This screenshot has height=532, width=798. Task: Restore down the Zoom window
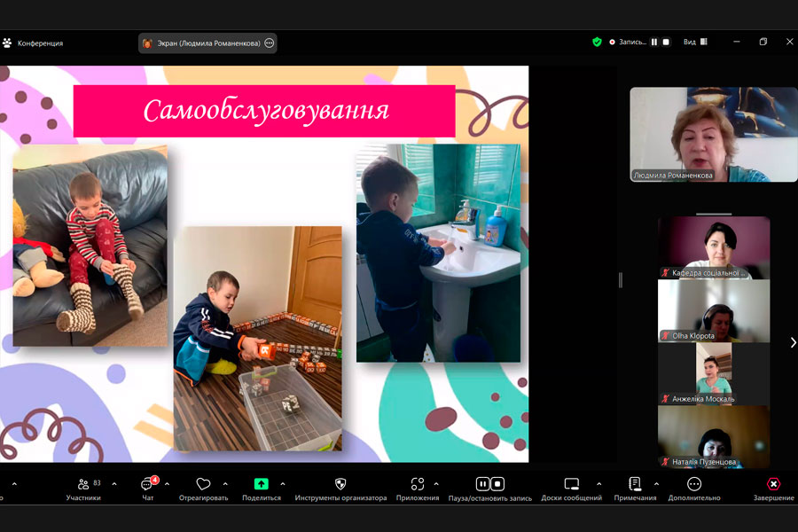tap(763, 42)
